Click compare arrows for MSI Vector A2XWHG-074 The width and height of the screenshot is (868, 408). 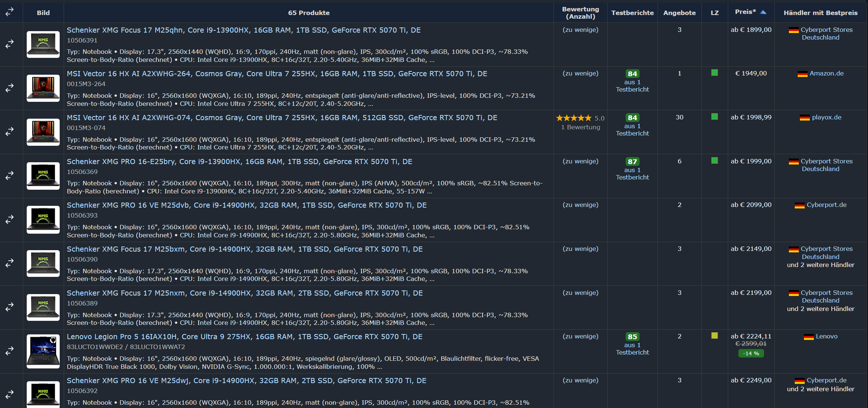(x=10, y=131)
